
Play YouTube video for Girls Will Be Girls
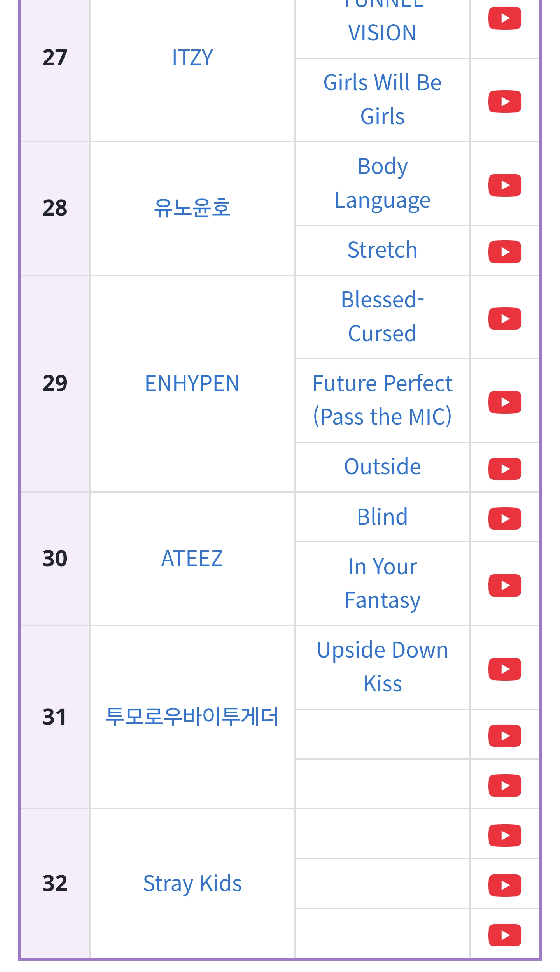[504, 102]
